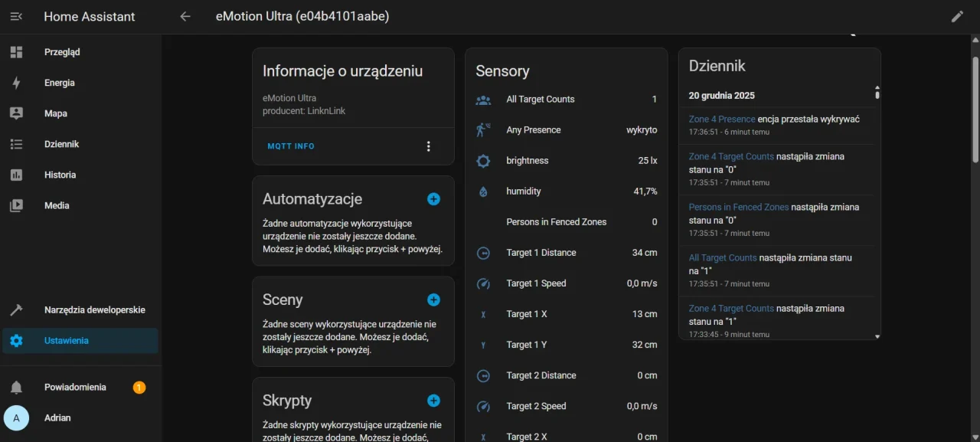
Task: Open Narzędzia deweloperskie tools
Action: 93,310
